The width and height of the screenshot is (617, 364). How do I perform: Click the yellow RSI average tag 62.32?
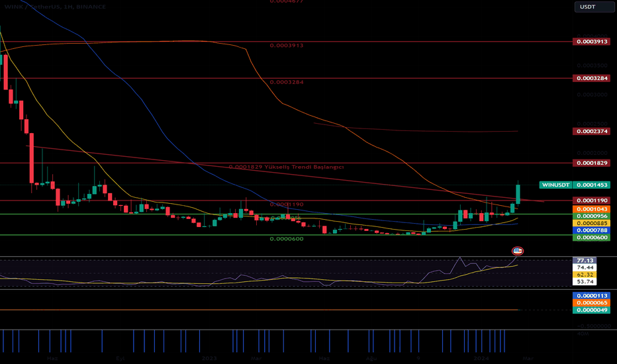click(x=585, y=275)
